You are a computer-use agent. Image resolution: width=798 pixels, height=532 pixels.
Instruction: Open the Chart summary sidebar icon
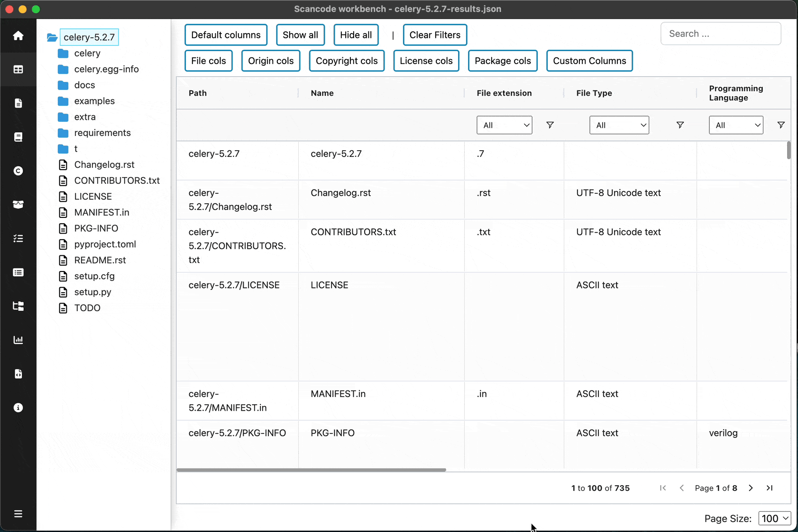tap(18, 340)
